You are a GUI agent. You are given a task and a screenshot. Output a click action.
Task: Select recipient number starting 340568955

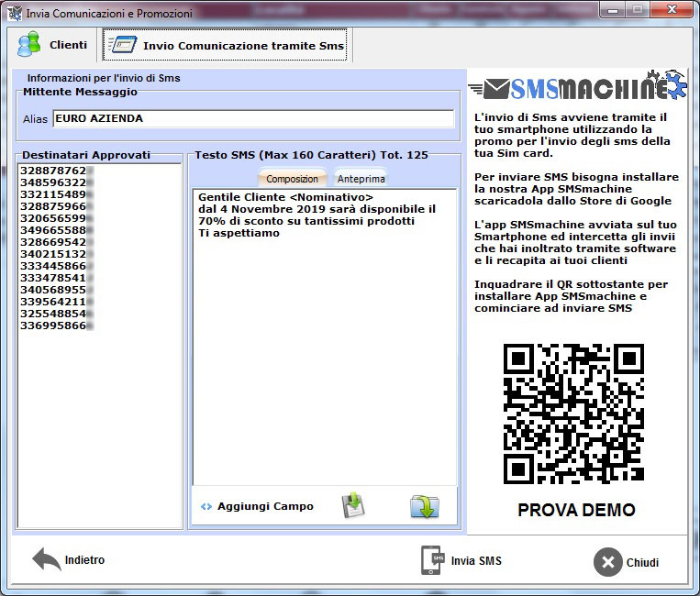(57, 290)
